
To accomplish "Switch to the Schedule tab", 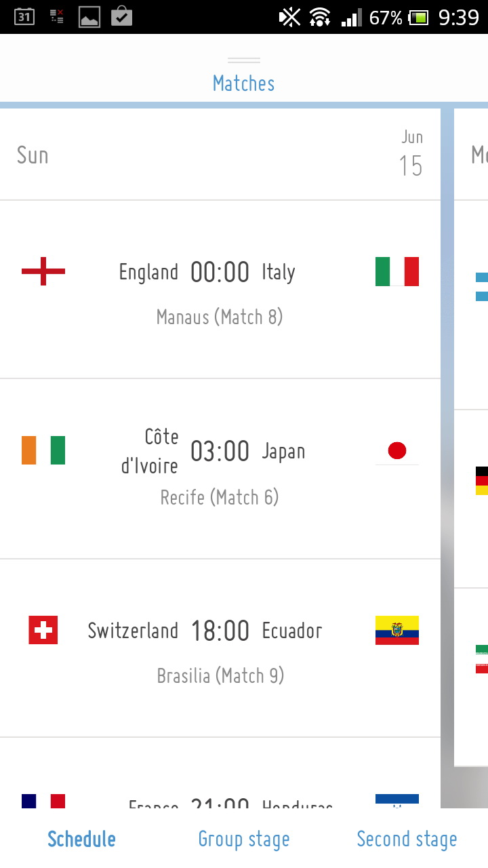I will pos(81,839).
